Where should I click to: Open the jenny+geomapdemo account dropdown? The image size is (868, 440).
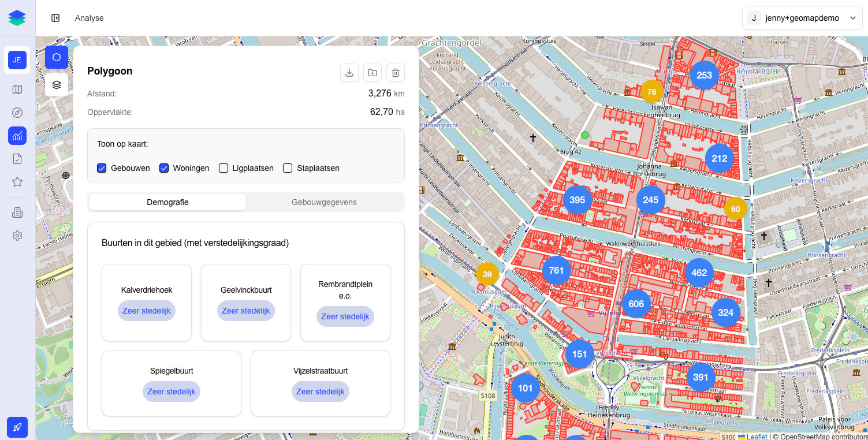point(802,18)
